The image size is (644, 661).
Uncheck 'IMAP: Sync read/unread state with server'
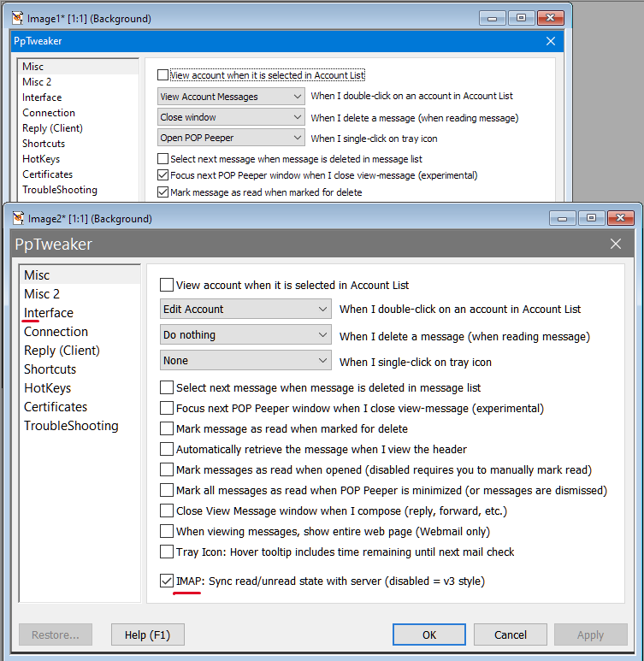[x=167, y=581]
